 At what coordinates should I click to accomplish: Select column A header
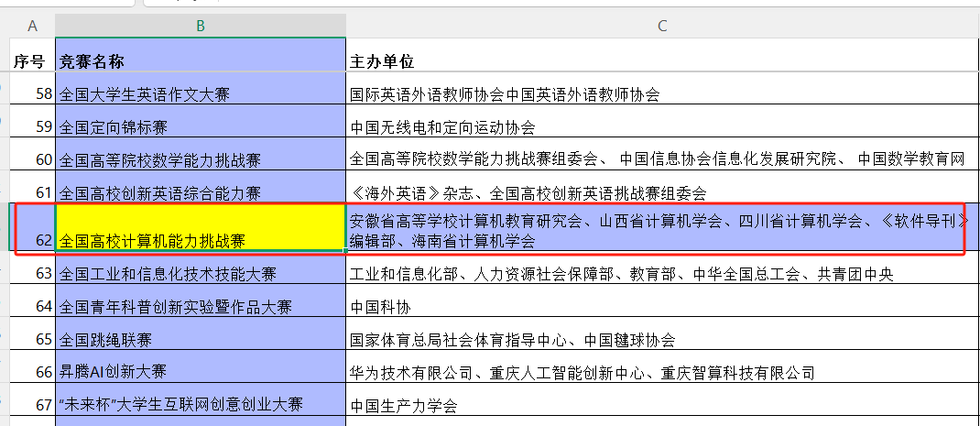[x=32, y=26]
